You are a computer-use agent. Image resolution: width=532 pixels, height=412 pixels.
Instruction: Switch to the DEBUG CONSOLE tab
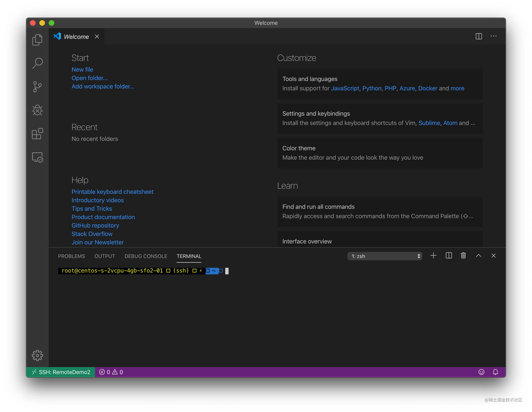(146, 256)
